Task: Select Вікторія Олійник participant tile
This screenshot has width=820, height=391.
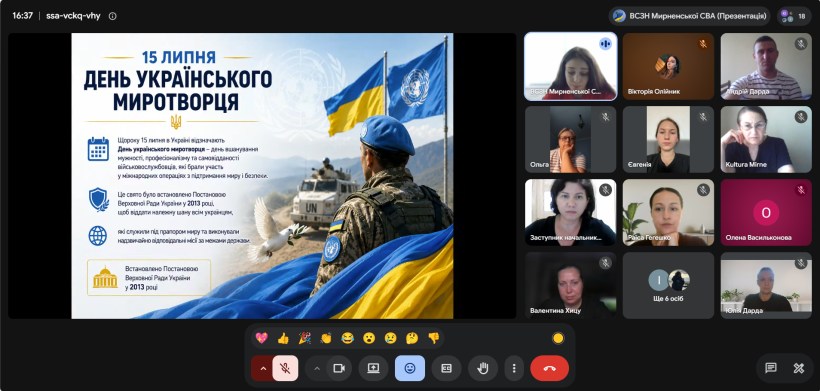Action: coord(668,66)
